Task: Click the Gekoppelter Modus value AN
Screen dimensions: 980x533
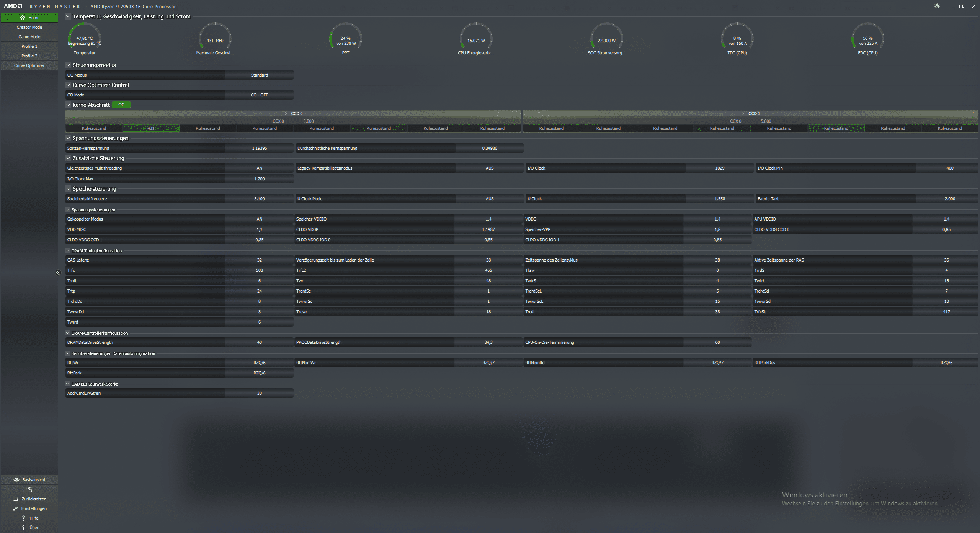Action: [x=260, y=219]
